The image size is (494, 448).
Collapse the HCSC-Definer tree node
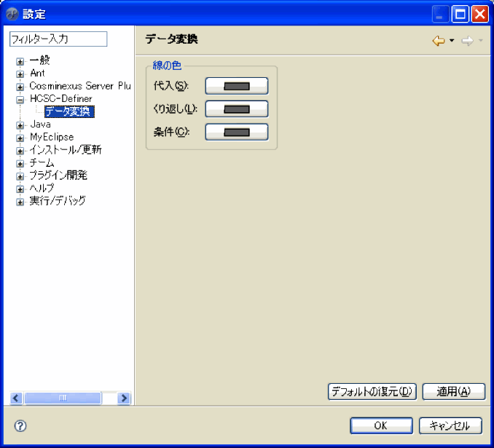(x=20, y=100)
